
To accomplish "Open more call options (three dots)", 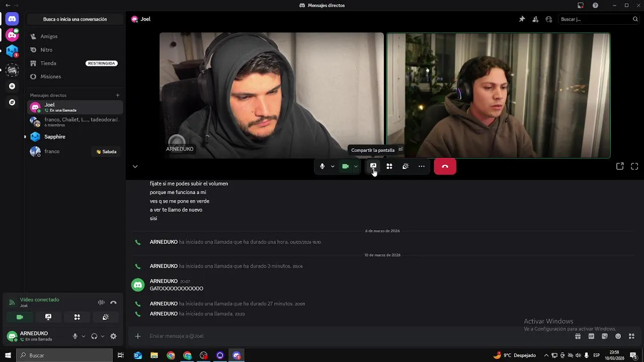I will click(x=422, y=166).
